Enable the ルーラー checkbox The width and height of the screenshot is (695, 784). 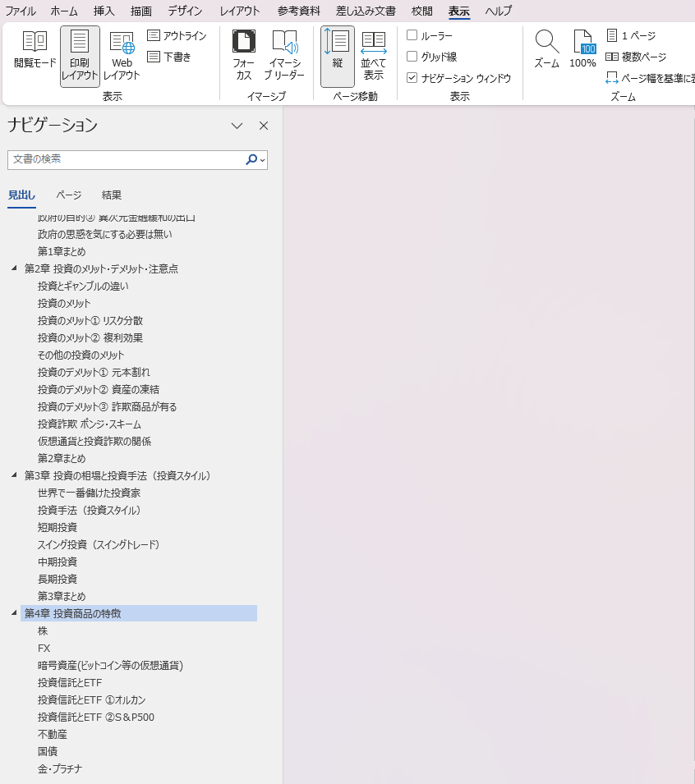(x=412, y=35)
